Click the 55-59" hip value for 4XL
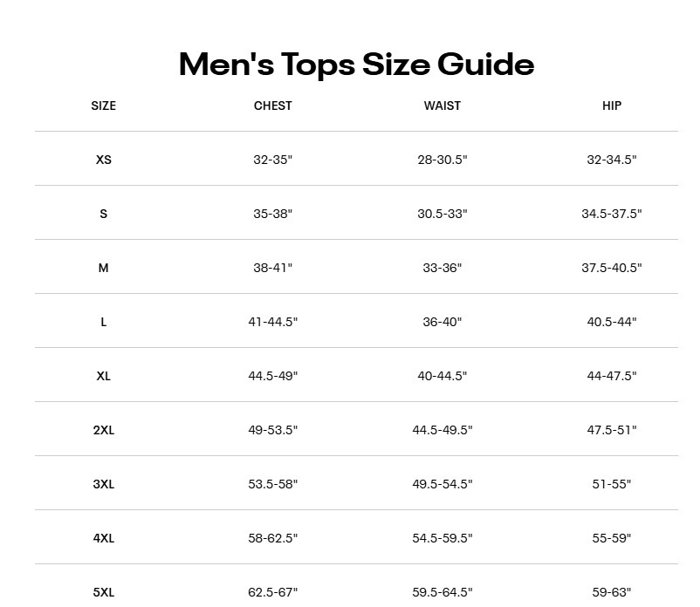Screen dimensions: 700x607 612,538
